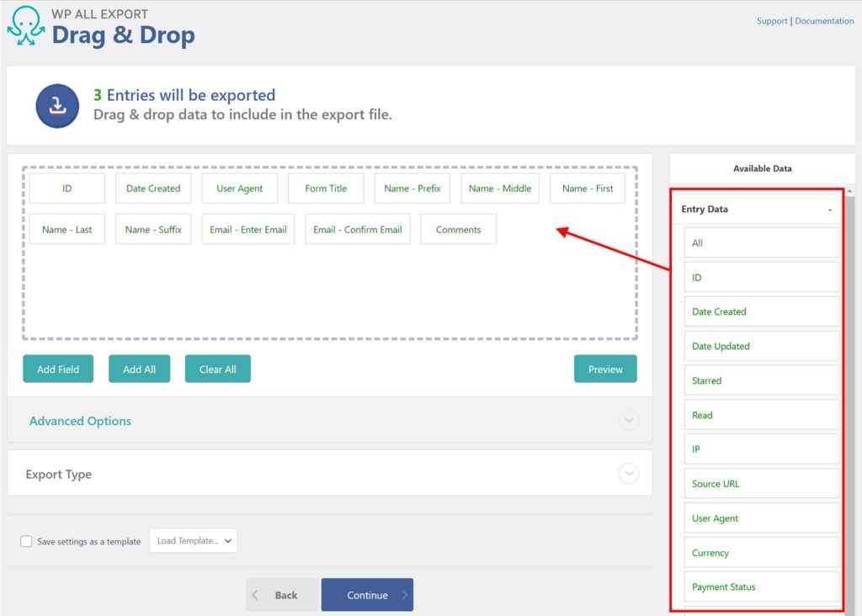Image resolution: width=862 pixels, height=616 pixels.
Task: Click the Available Data panel header
Action: (x=762, y=167)
